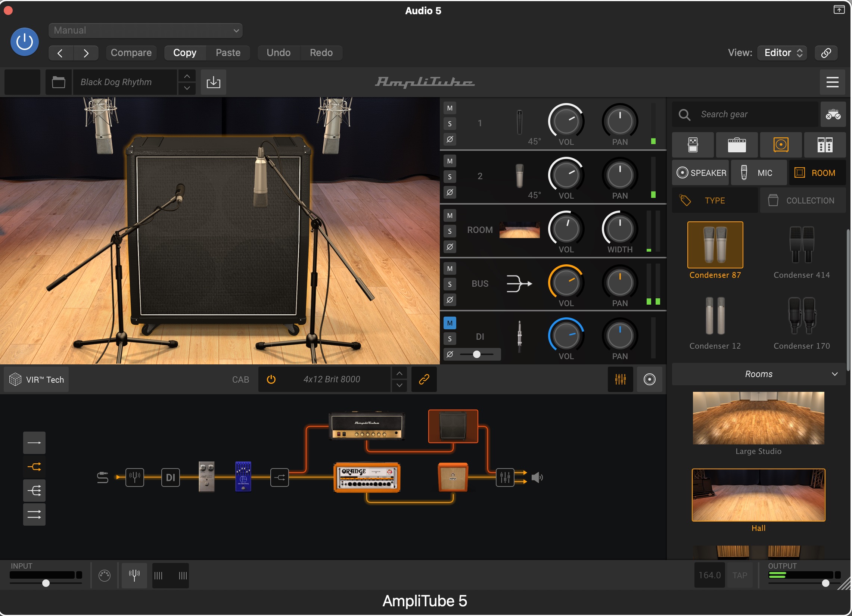This screenshot has height=616, width=852.
Task: Click the cab link chain icon
Action: (x=424, y=380)
